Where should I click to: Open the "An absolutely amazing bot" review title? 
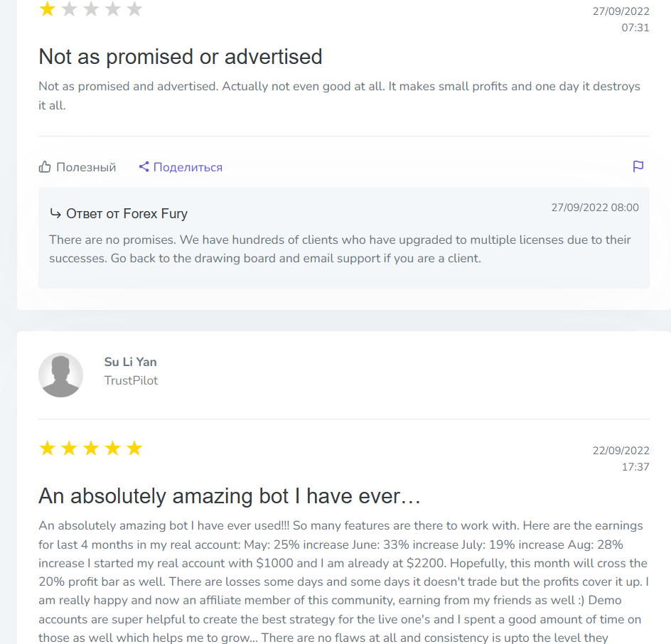(230, 495)
